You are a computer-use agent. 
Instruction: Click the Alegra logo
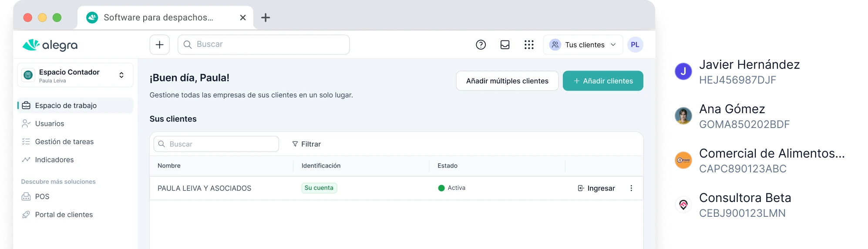point(50,45)
